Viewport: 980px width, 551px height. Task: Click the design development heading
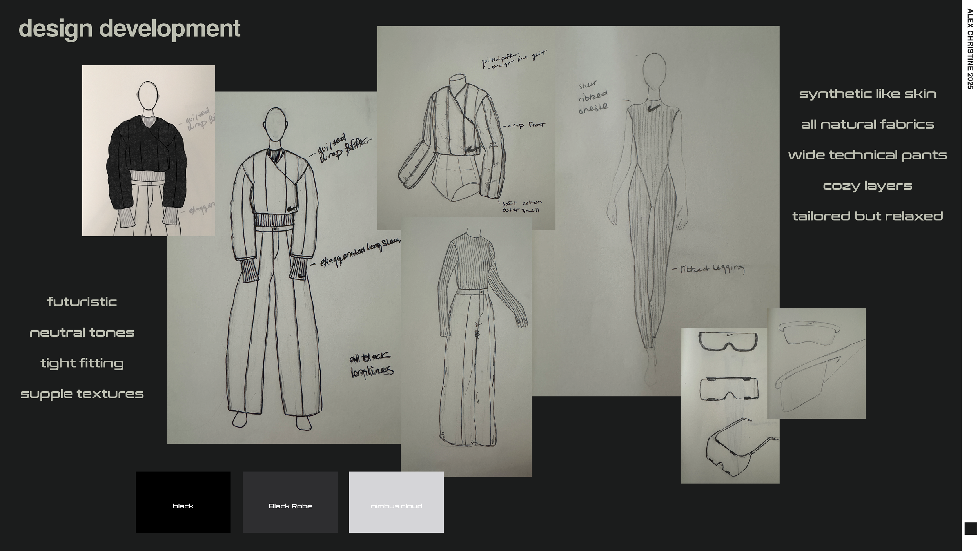[129, 28]
